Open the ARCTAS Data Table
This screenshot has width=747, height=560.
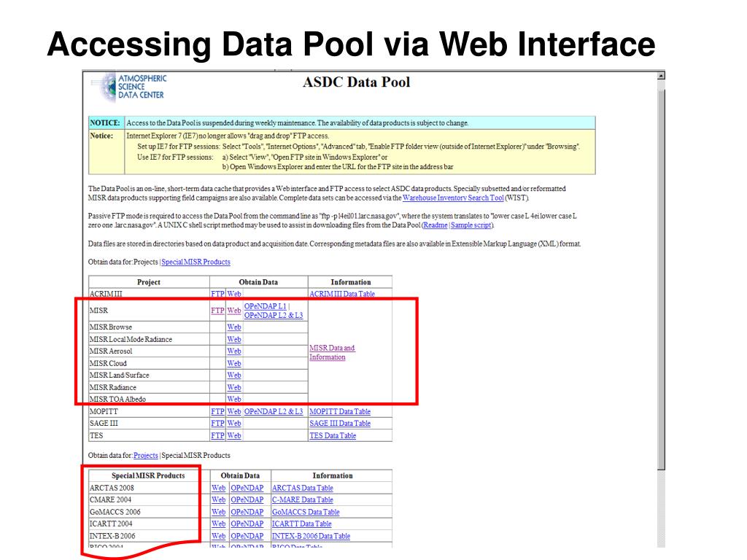pyautogui.click(x=303, y=488)
